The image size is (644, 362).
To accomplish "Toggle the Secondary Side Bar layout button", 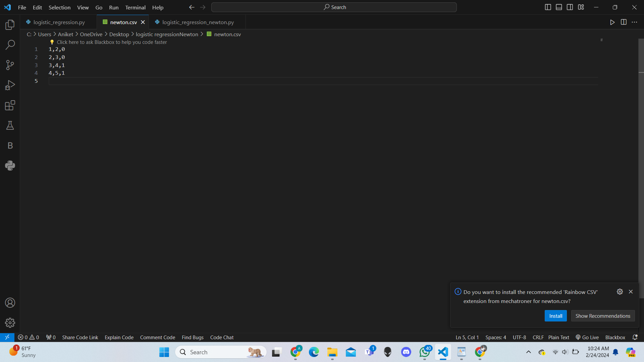I will click(570, 7).
